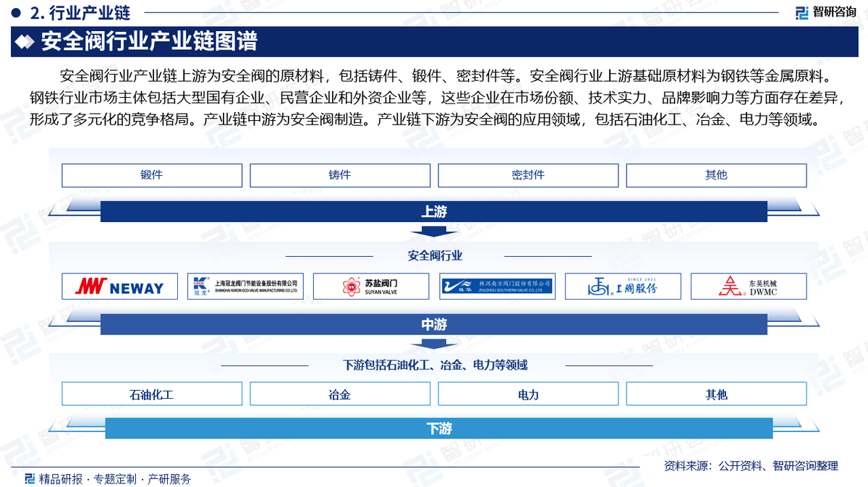The width and height of the screenshot is (868, 487).
Task: Select the upstream 其他 box
Action: click(716, 175)
